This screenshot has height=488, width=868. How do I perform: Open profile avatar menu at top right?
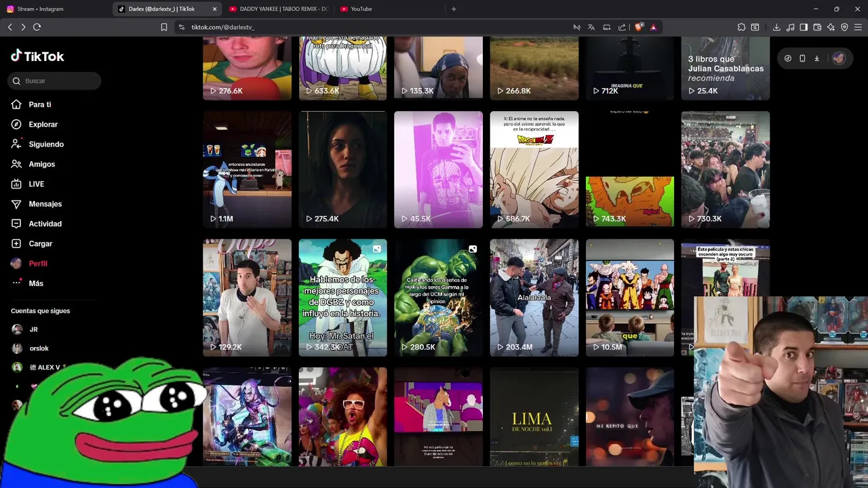click(839, 58)
